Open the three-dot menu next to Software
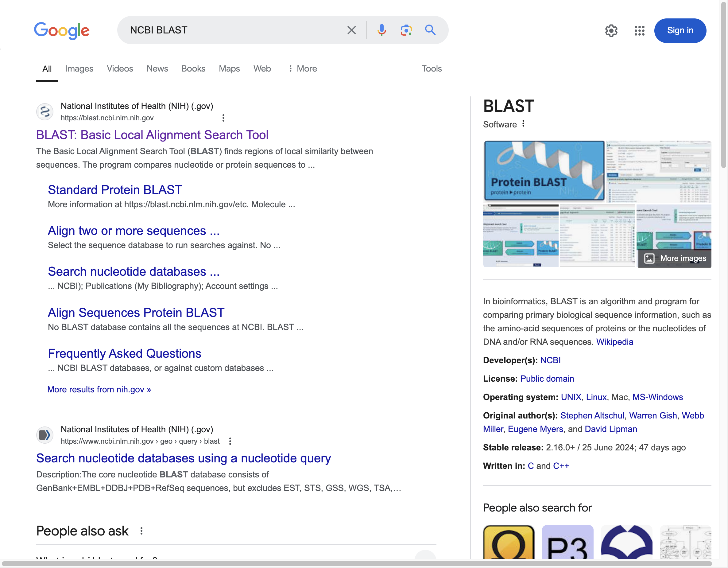 [523, 124]
